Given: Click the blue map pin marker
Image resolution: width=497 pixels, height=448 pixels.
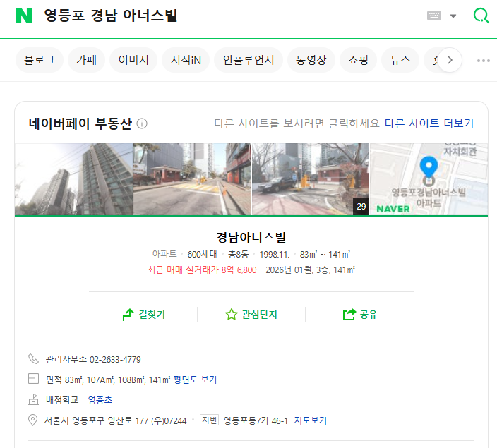Looking at the screenshot, I should tap(429, 167).
